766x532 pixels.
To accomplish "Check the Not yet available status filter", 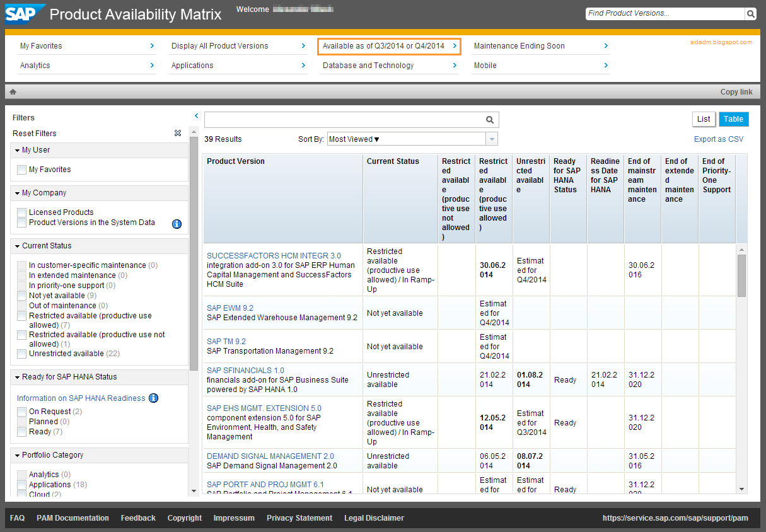I will tap(21, 295).
